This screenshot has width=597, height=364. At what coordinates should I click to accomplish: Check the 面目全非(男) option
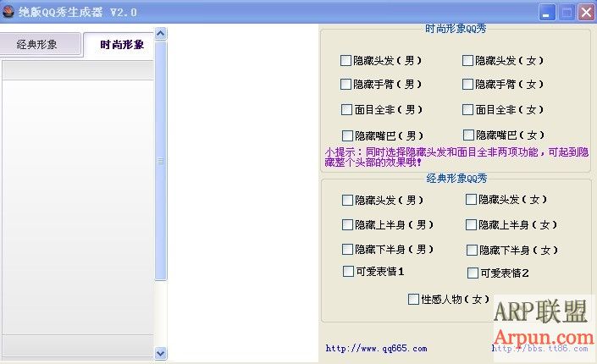(x=346, y=110)
